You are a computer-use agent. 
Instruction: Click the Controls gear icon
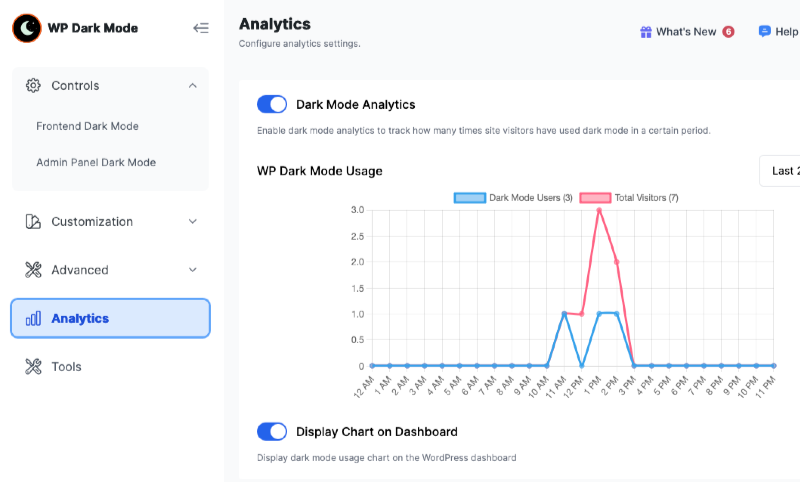33,85
